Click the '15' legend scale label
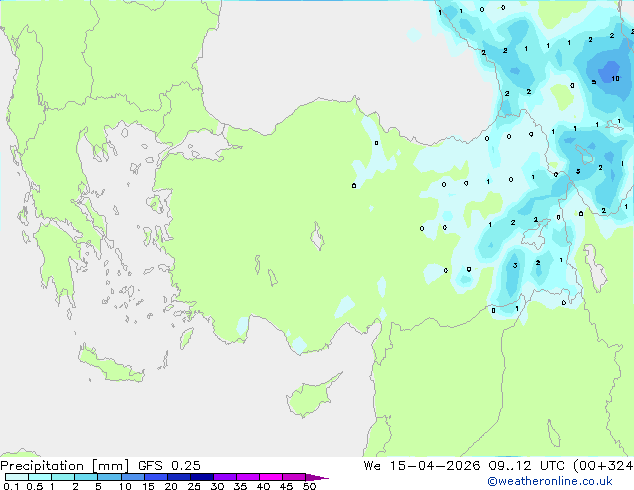This screenshot has height=490, width=634. coord(148,486)
